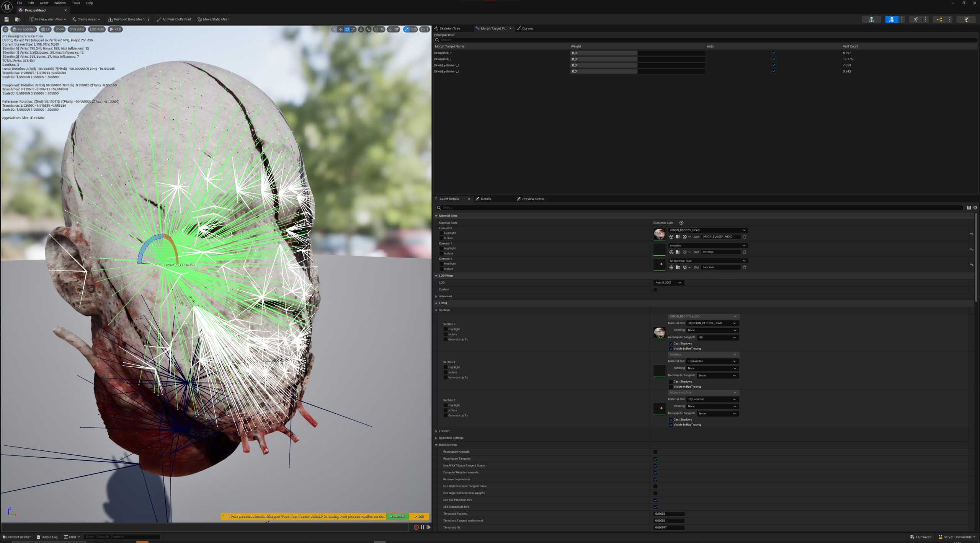This screenshot has width=980, height=543.
Task: Toggle Auto checkbox for OrionBlink_r
Action: tap(774, 53)
